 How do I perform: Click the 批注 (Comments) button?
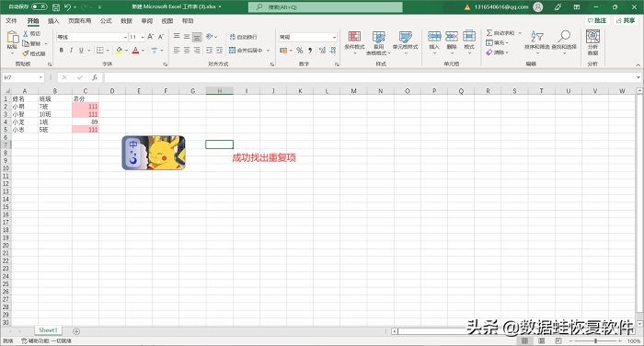tap(597, 20)
